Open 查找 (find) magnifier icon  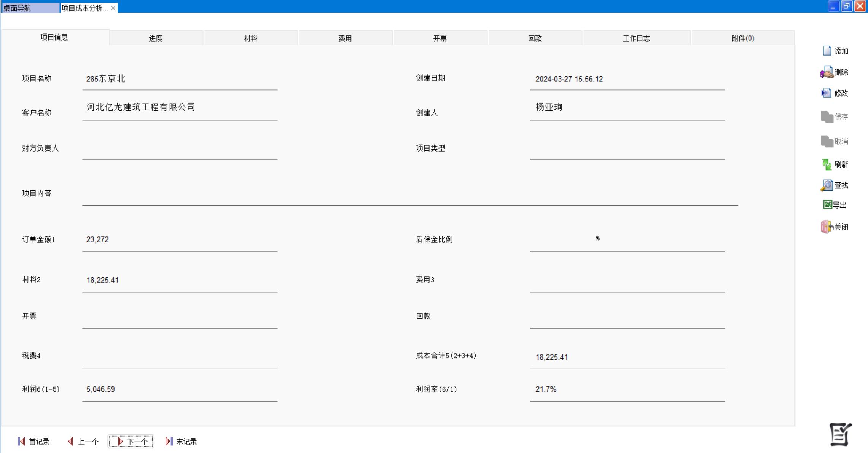pyautogui.click(x=827, y=185)
